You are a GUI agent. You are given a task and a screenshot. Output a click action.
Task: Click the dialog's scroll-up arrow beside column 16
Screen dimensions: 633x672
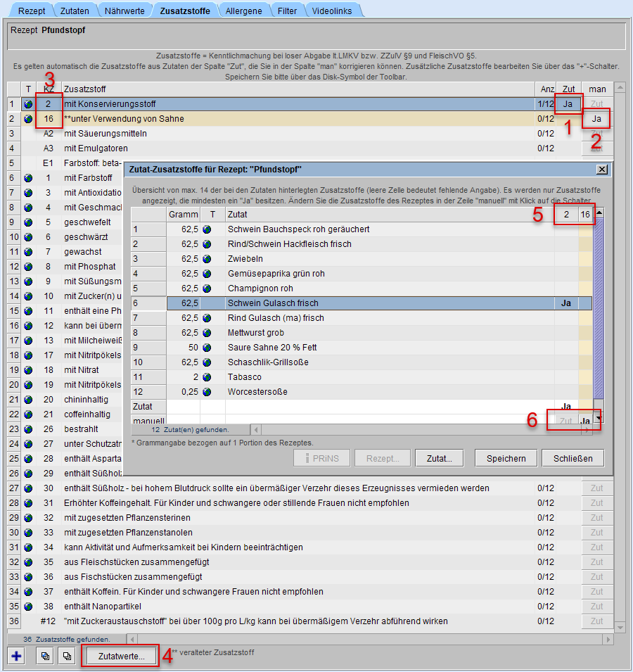click(599, 213)
